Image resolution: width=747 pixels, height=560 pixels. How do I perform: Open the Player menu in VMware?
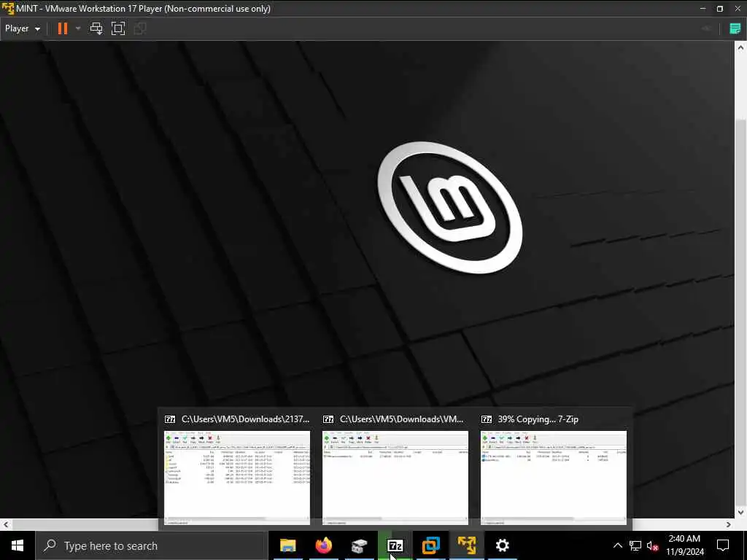pyautogui.click(x=23, y=28)
